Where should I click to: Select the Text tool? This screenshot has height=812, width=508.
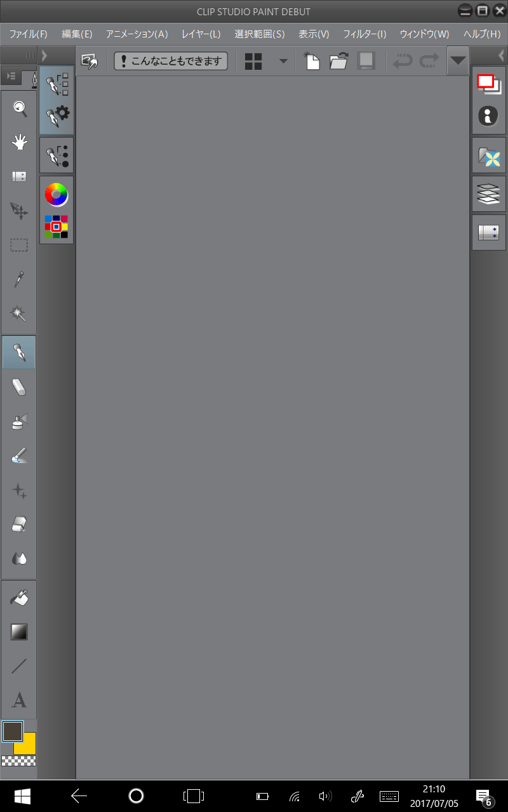(x=18, y=700)
